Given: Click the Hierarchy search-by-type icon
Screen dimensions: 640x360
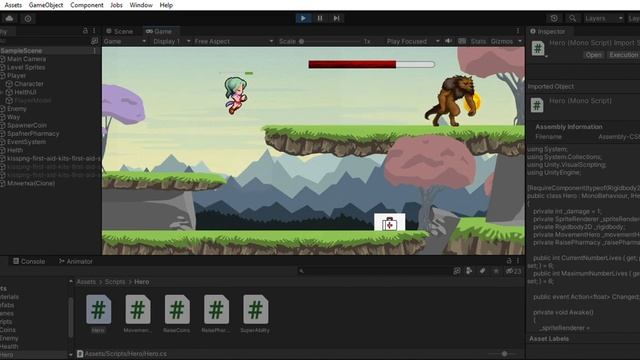Looking at the screenshot, I should click(94, 41).
